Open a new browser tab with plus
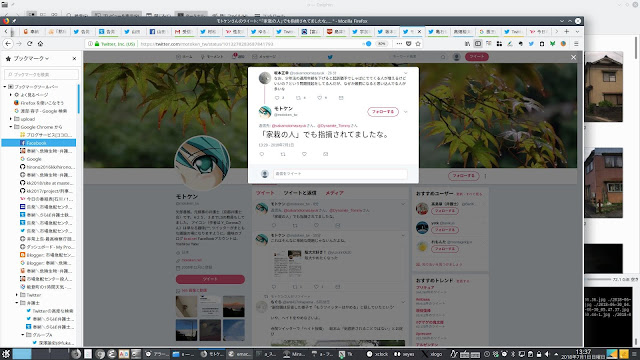The width and height of the screenshot is (640, 360). 567,31
